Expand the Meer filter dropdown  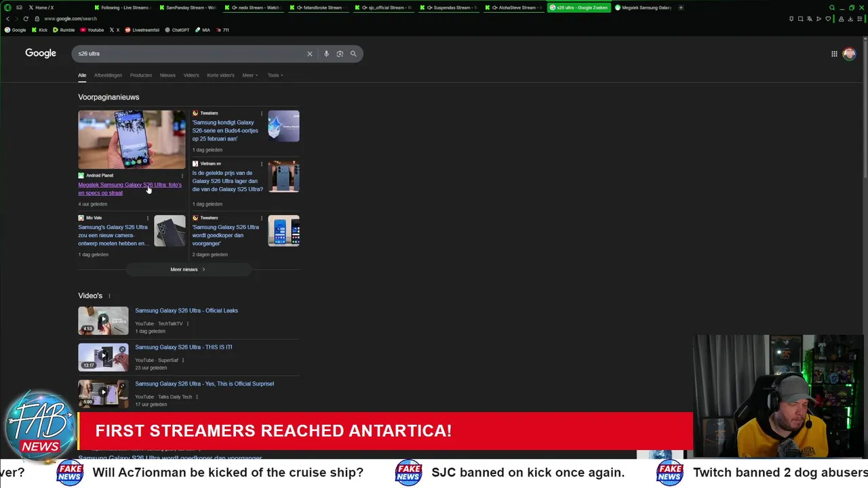250,75
